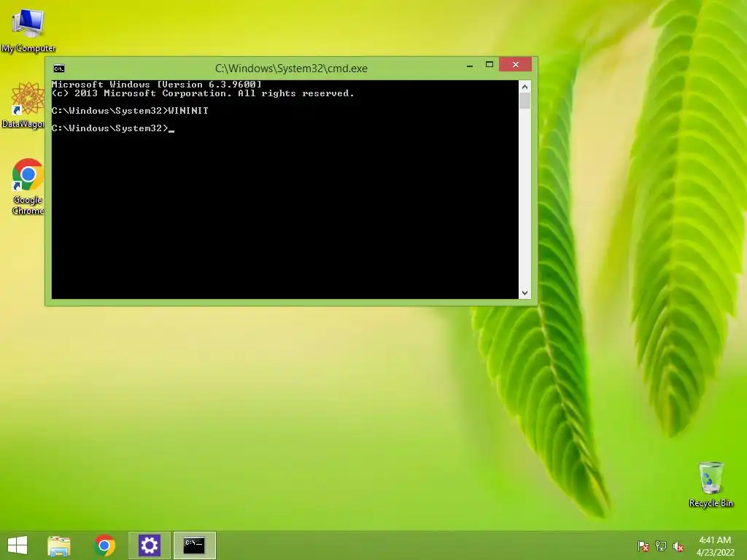Minimize the cmd.exe window
This screenshot has width=747, height=560.
coord(470,65)
